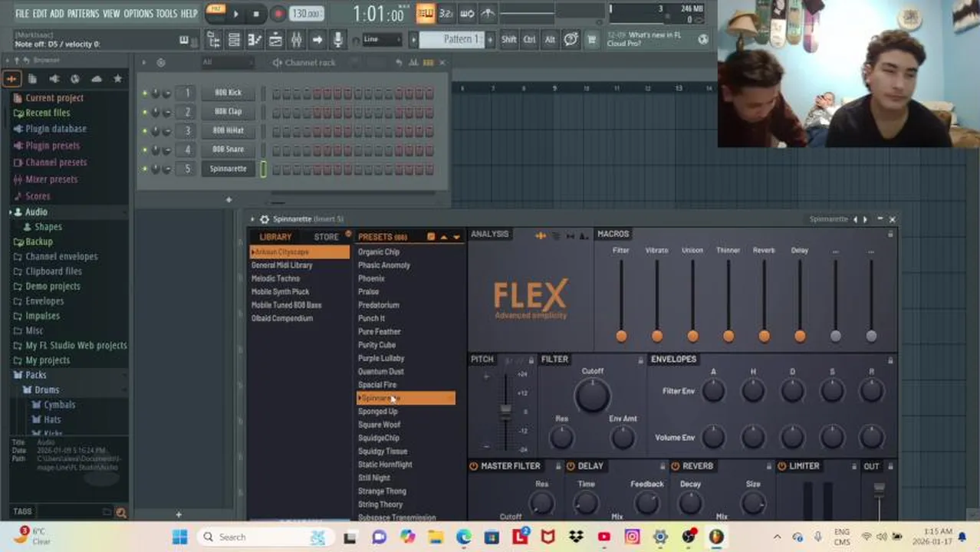The height and width of the screenshot is (552, 980).
Task: Open the FLEX presets options dropdown arrow
Action: point(456,237)
